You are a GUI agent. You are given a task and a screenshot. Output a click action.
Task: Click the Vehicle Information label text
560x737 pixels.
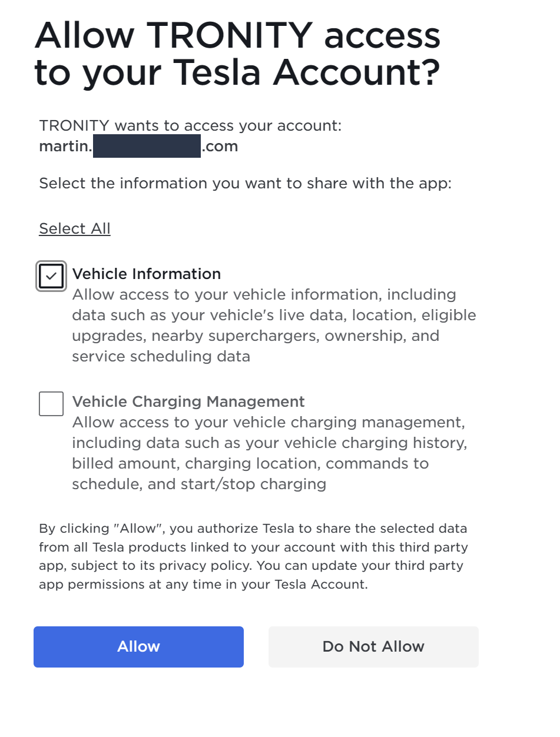pyautogui.click(x=147, y=274)
